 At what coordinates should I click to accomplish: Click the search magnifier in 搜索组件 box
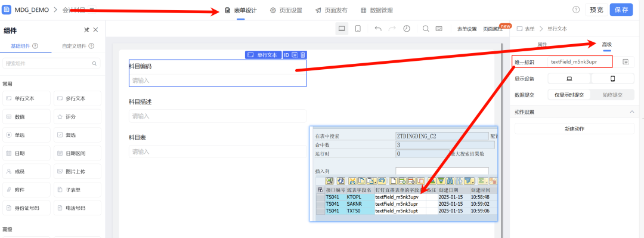click(x=94, y=64)
